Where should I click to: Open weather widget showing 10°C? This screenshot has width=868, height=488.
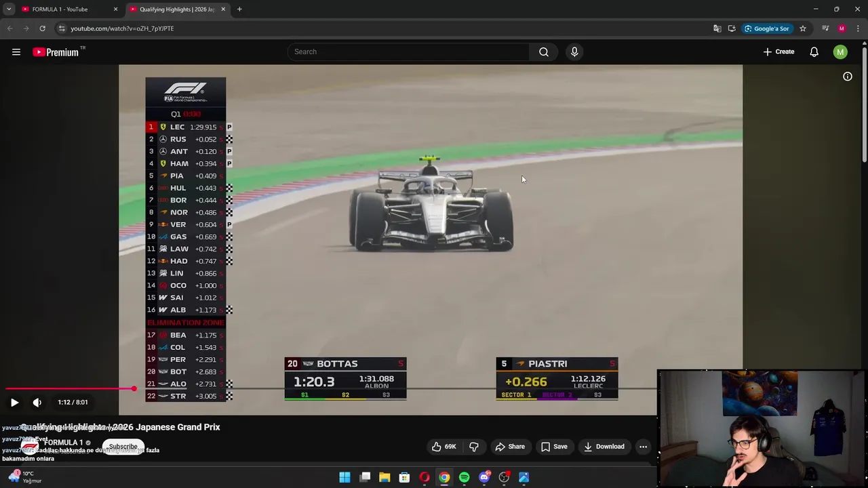coord(24,476)
